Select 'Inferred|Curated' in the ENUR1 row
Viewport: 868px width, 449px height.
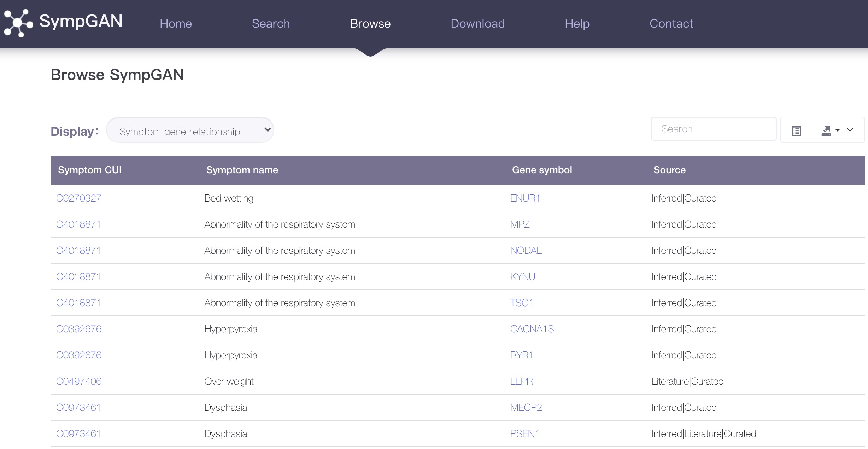point(684,198)
